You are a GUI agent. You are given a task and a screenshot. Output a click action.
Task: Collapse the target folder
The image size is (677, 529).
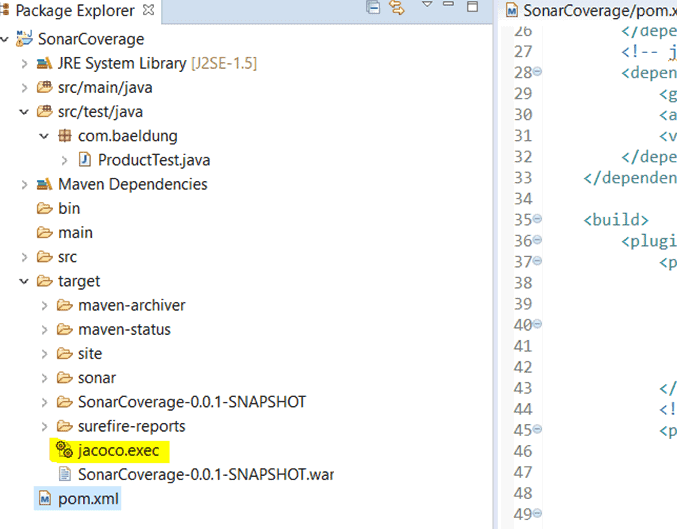pos(25,281)
